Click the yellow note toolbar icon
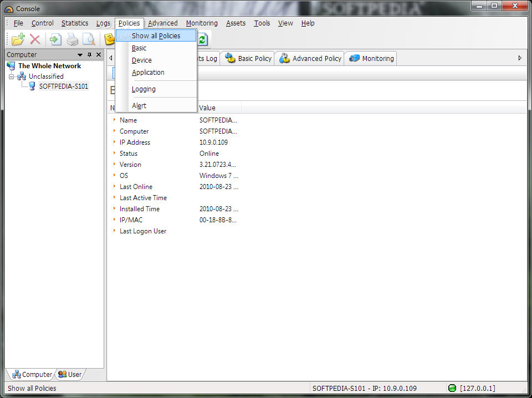Viewport: 532px width, 398px height. pos(109,39)
